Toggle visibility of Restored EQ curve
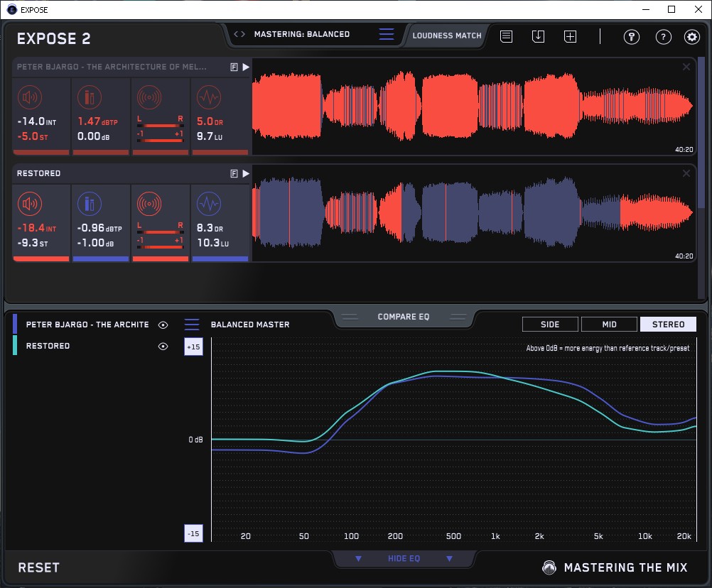Image resolution: width=712 pixels, height=588 pixels. (163, 346)
